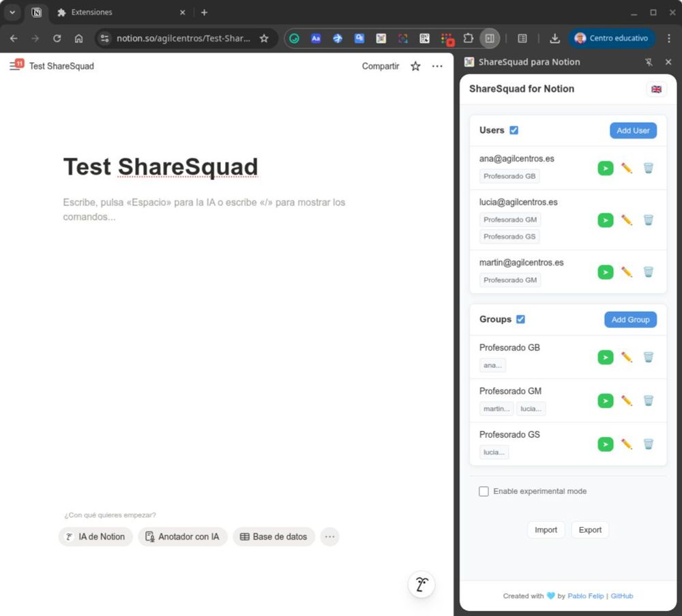Open browser downloads
Viewport: 682px width, 616px height.
554,38
